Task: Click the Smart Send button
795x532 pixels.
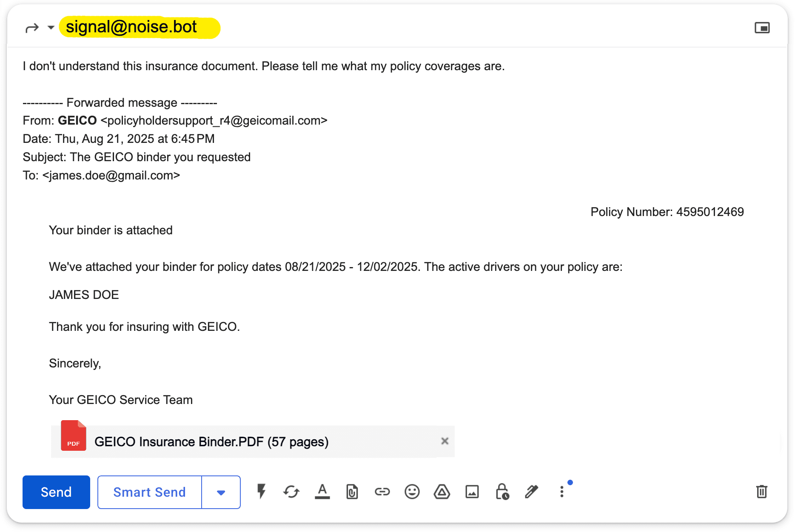Action: pyautogui.click(x=149, y=492)
